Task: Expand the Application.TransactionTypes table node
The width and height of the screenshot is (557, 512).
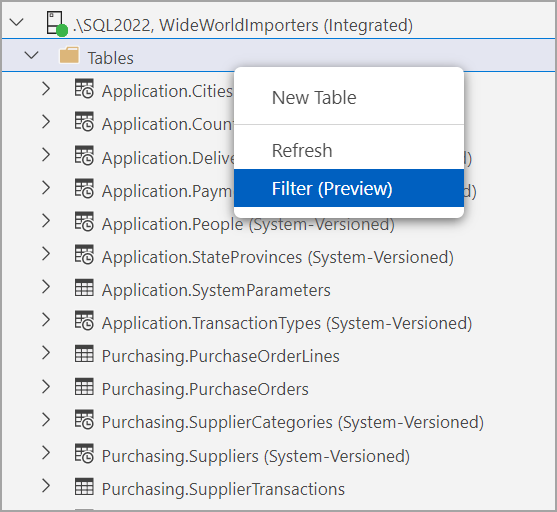Action: (45, 320)
